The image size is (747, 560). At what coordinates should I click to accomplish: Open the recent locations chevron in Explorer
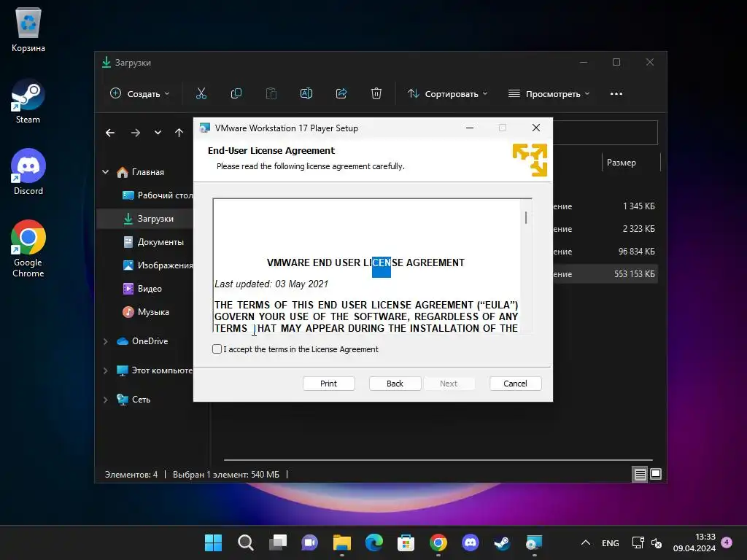click(158, 133)
